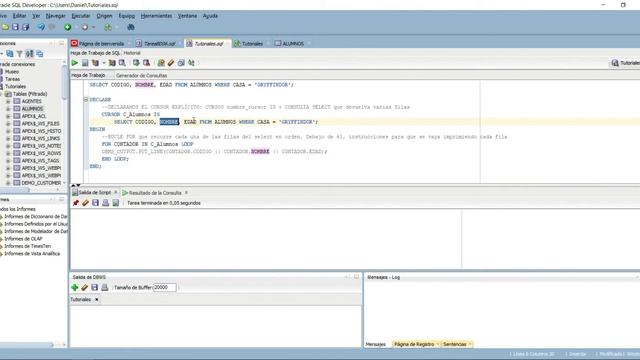Open the Ventana menu
Image resolution: width=640 pixels, height=360 pixels.
[187, 16]
